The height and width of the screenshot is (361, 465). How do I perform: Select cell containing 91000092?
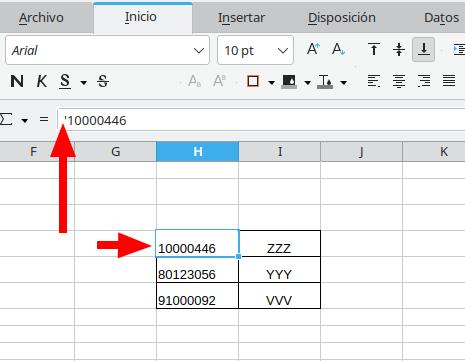point(197,296)
